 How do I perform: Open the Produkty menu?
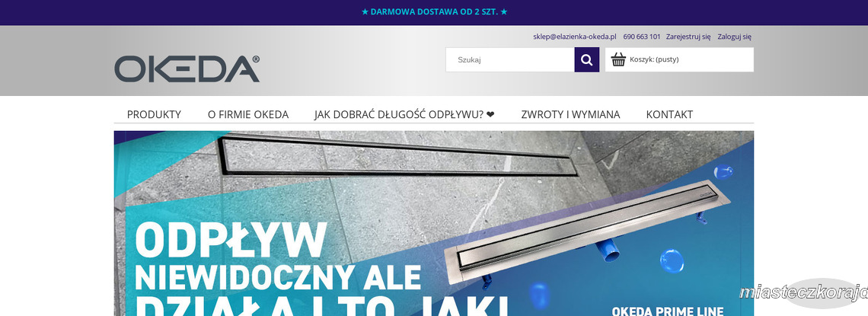pos(154,114)
